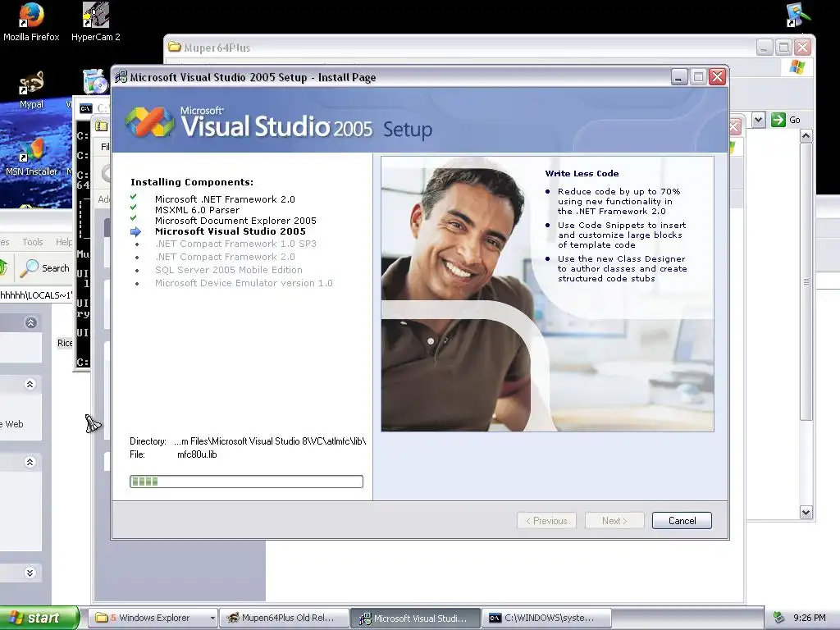Select .NET Compact Framework 1.0 SP3 entry
840x630 pixels.
[235, 244]
